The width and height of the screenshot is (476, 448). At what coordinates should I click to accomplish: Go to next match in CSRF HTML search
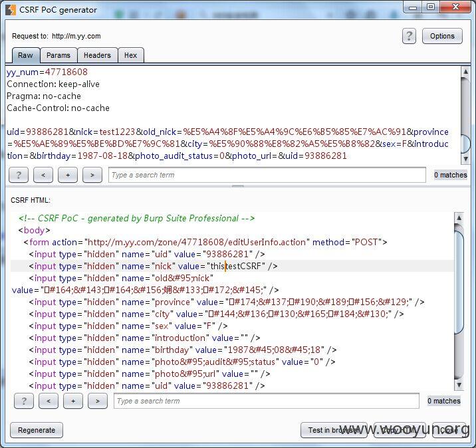coord(98,401)
